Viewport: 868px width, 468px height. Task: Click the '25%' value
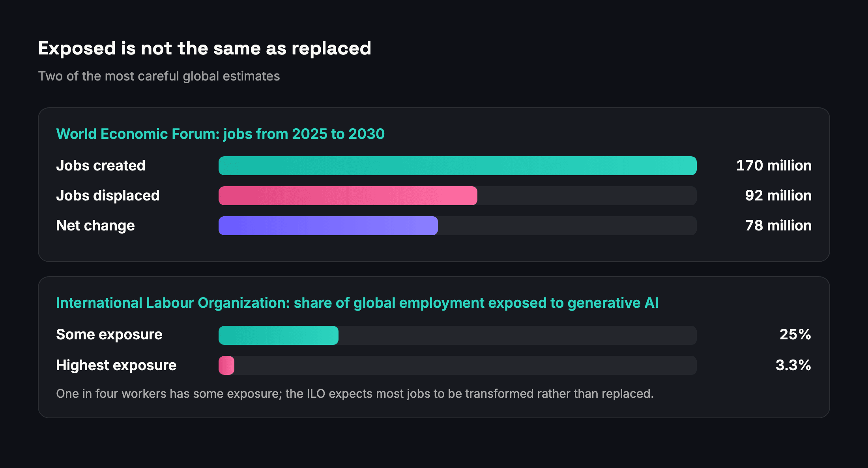pos(795,334)
